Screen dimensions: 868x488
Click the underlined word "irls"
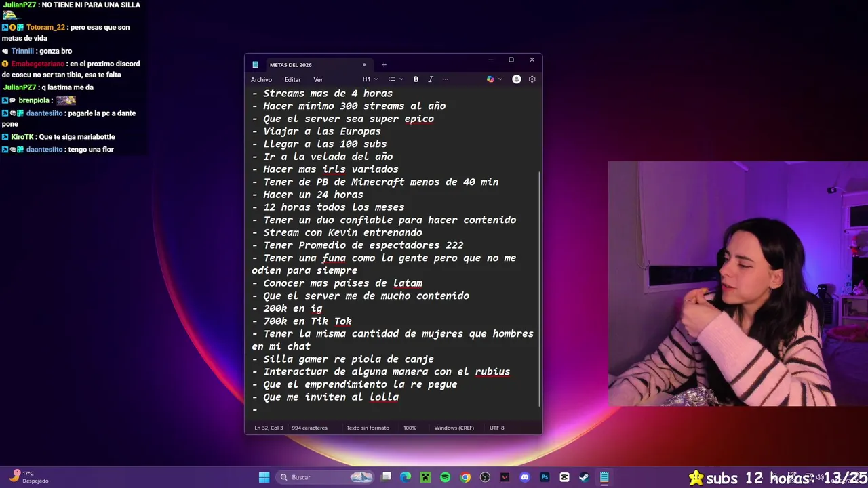coord(334,169)
